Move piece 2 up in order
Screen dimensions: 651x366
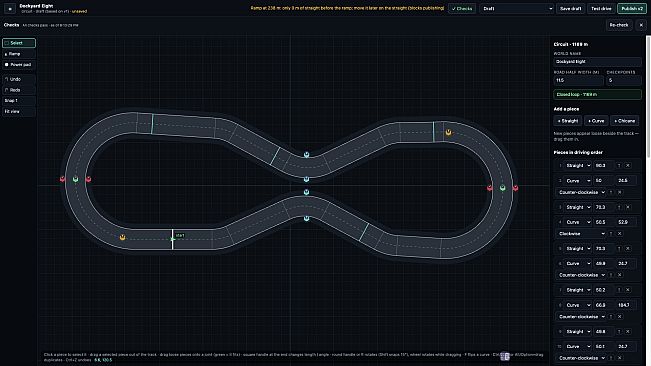pyautogui.click(x=611, y=192)
